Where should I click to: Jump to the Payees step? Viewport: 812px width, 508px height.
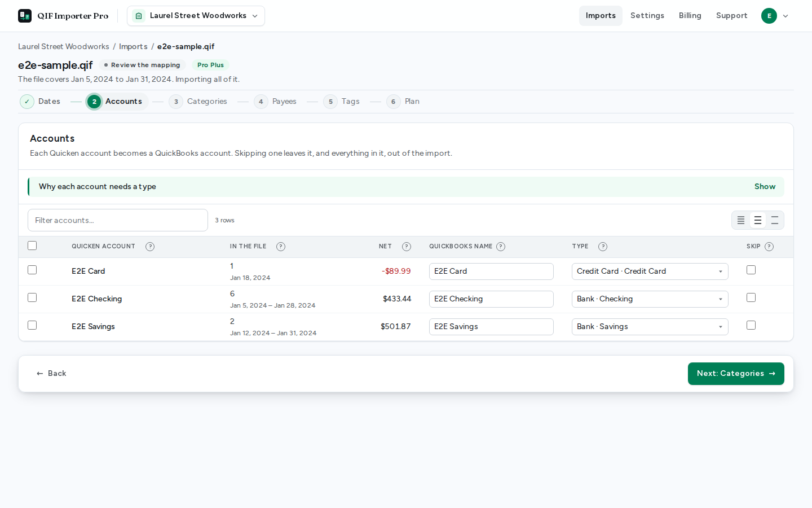point(275,102)
